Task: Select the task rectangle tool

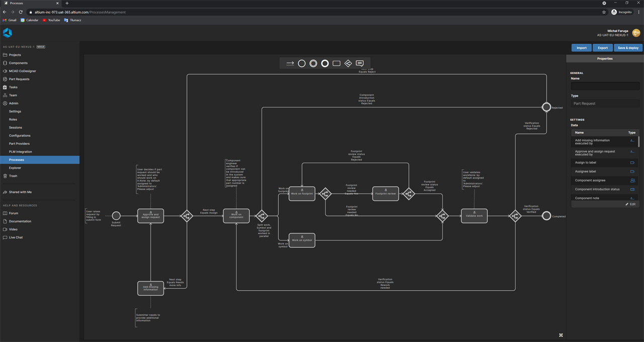Action: coord(337,63)
